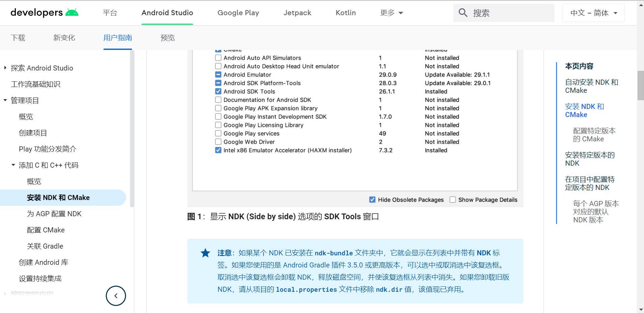This screenshot has height=313, width=644.
Task: Click the sidebar navigation scrollbar
Action: click(132, 128)
